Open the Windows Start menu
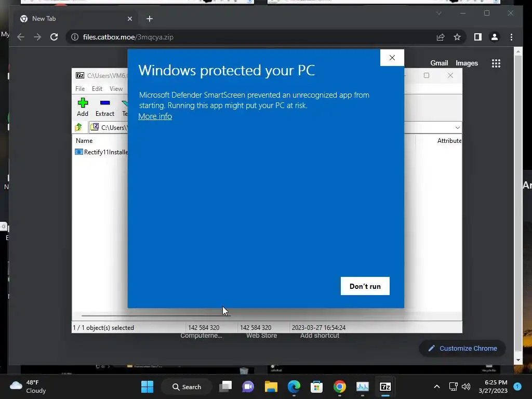The image size is (532, 399). pos(147,387)
